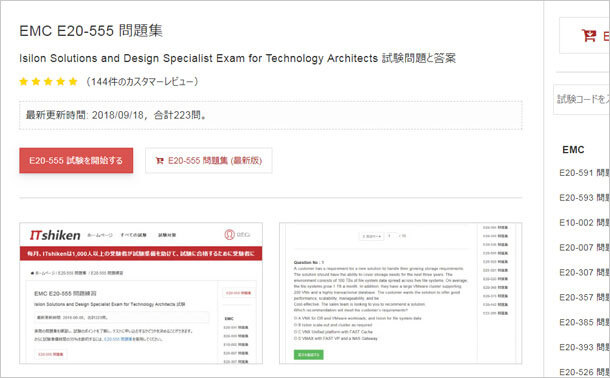This screenshot has width=610, height=378.
Task: Click the Isilon Solutions and Design Specialist subtitle
Action: 237,58
